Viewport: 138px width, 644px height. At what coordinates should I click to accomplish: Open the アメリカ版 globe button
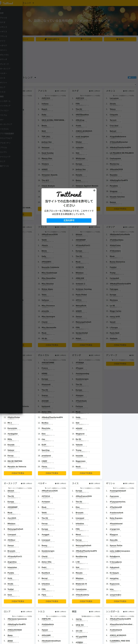click(x=86, y=39)
